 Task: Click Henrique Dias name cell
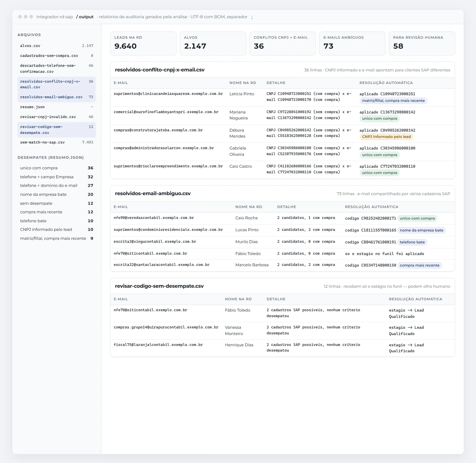tap(239, 345)
